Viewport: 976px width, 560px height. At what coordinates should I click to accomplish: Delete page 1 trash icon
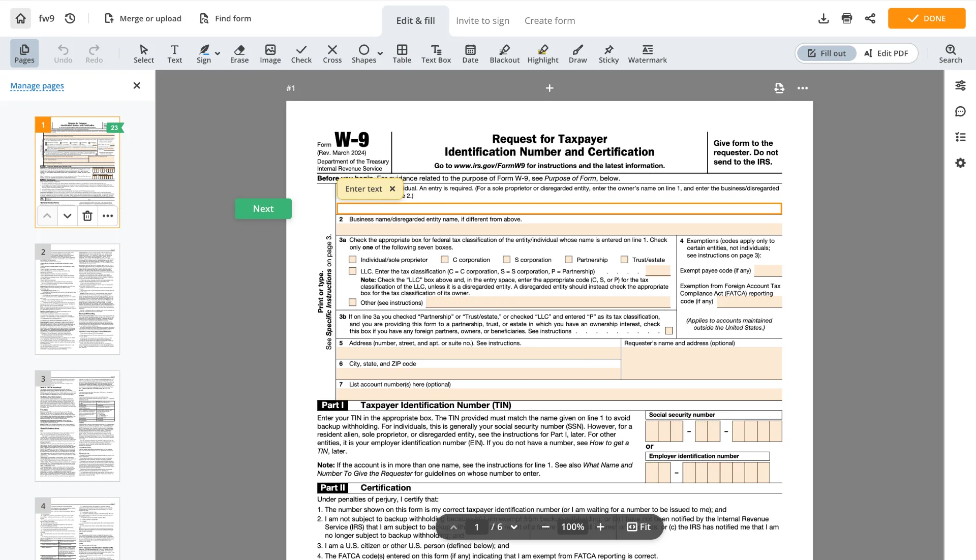click(x=87, y=216)
